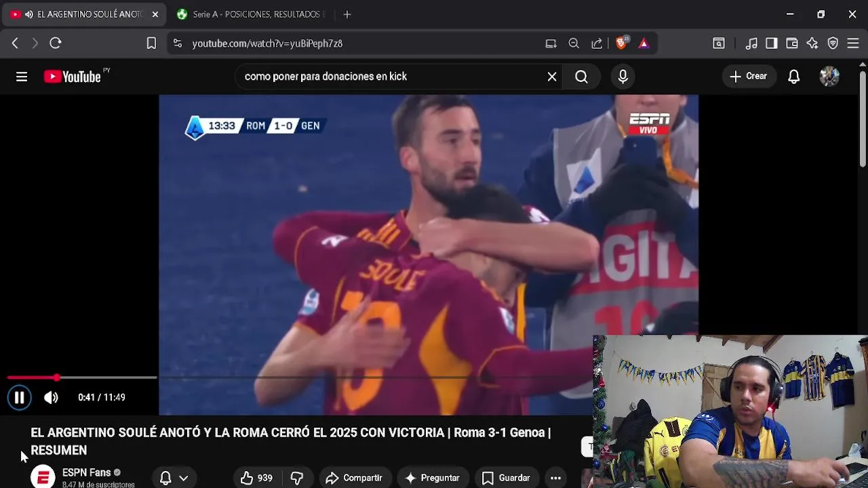
Task: Open the account avatar menu
Action: [x=829, y=77]
